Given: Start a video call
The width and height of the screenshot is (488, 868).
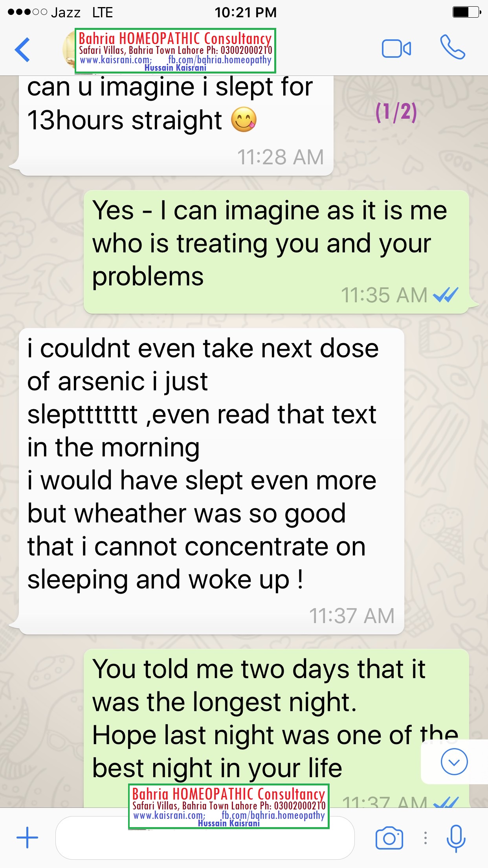Looking at the screenshot, I should 396,49.
